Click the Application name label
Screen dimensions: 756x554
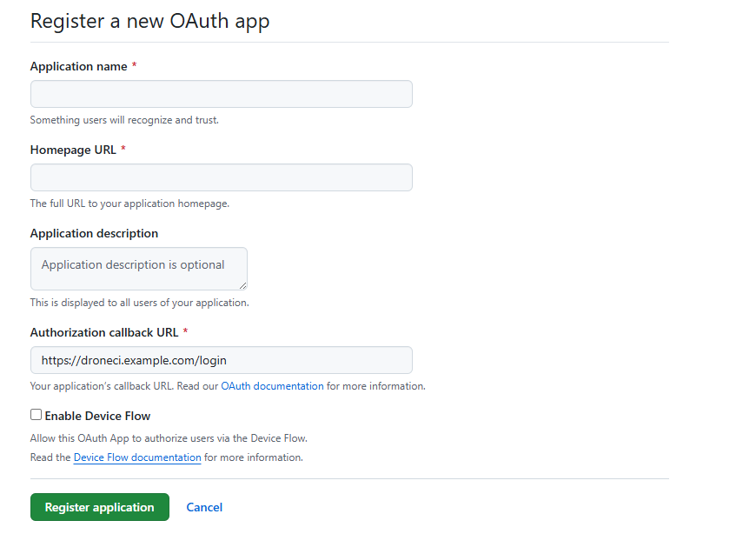77,65
